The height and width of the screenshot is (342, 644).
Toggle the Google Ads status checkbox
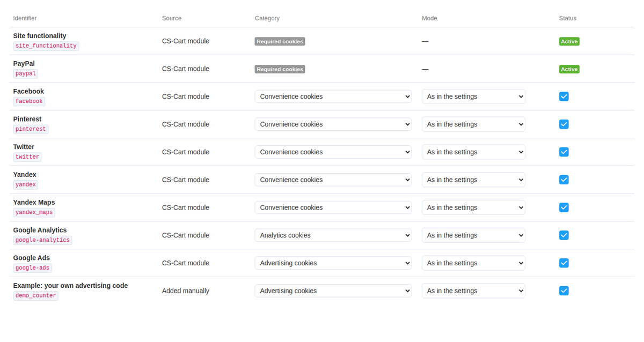(563, 263)
